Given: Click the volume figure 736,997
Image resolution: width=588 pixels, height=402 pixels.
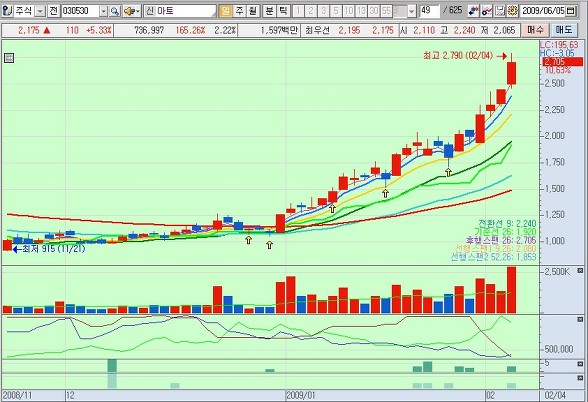Looking at the screenshot, I should point(149,30).
